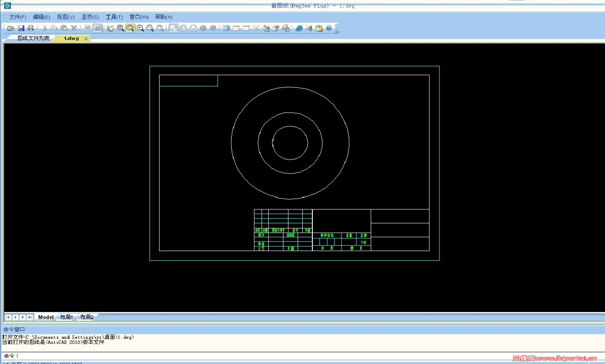This screenshot has height=364, width=605.
Task: Open the 编辑(E) menu
Action: coord(42,17)
